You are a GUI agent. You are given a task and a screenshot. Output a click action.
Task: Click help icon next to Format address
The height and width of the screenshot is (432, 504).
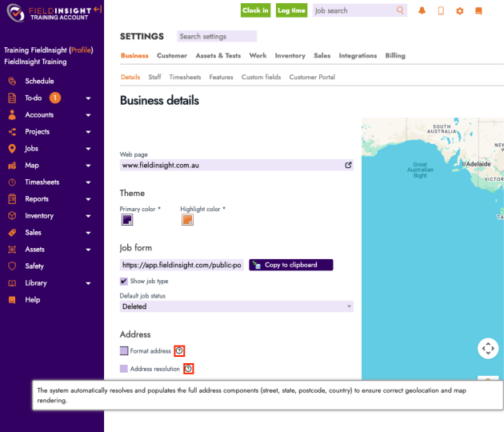(x=179, y=350)
